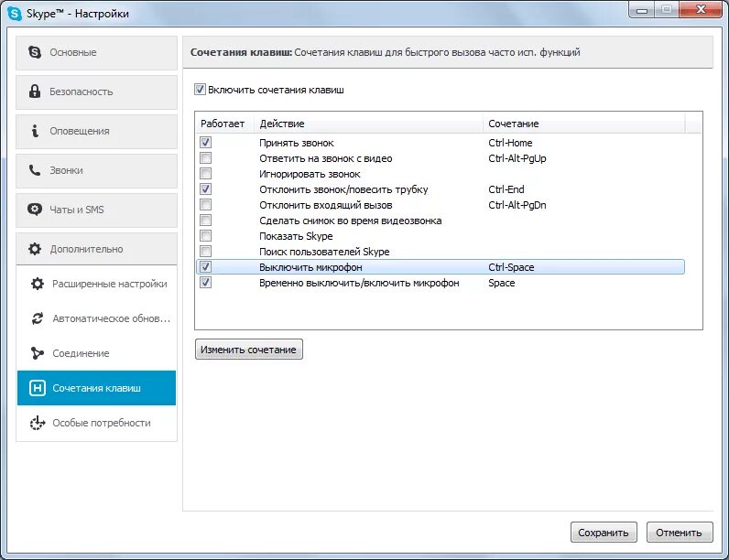
Task: Click the accessibility icon beside Особые потребности
Action: click(x=38, y=423)
